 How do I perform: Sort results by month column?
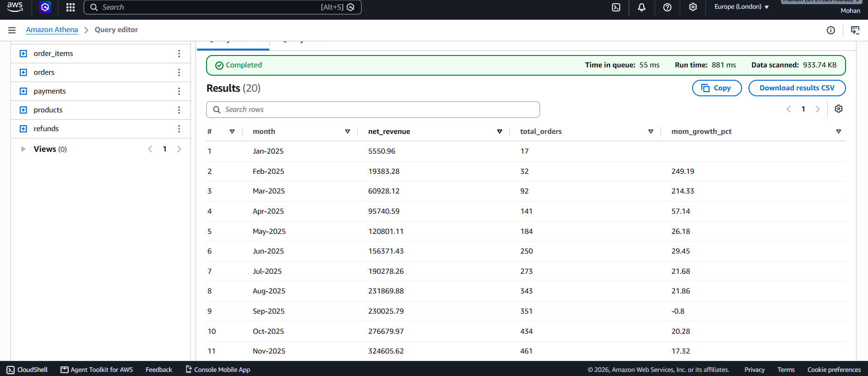point(348,132)
